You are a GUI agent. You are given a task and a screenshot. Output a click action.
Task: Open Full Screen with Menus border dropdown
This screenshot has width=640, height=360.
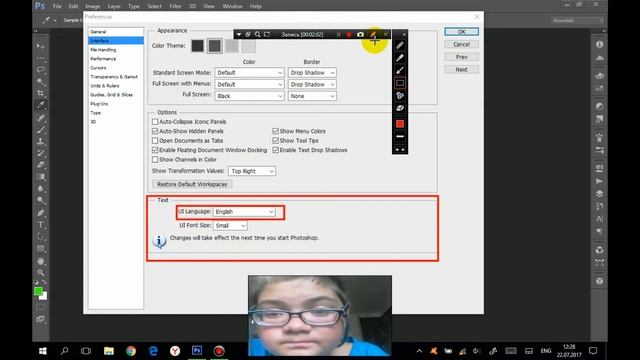coord(312,84)
